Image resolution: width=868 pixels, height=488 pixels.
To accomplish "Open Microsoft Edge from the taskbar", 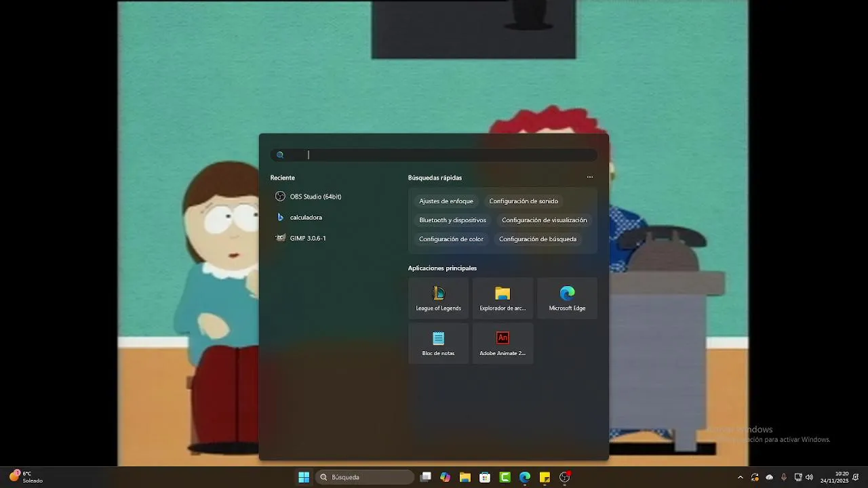I will [525, 477].
